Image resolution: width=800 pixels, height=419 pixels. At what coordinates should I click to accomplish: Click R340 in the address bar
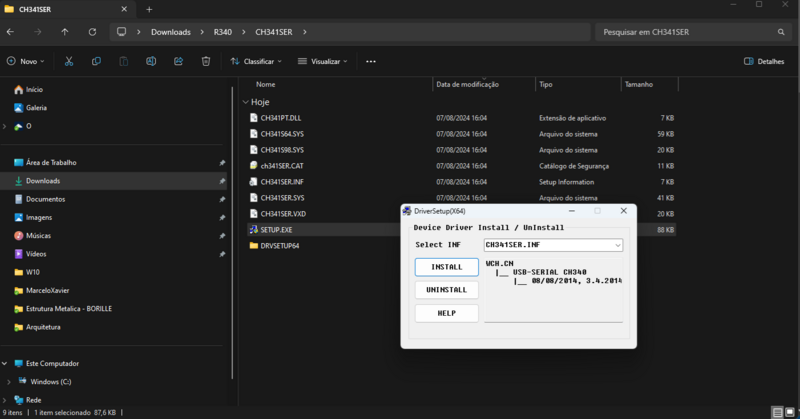tap(222, 32)
